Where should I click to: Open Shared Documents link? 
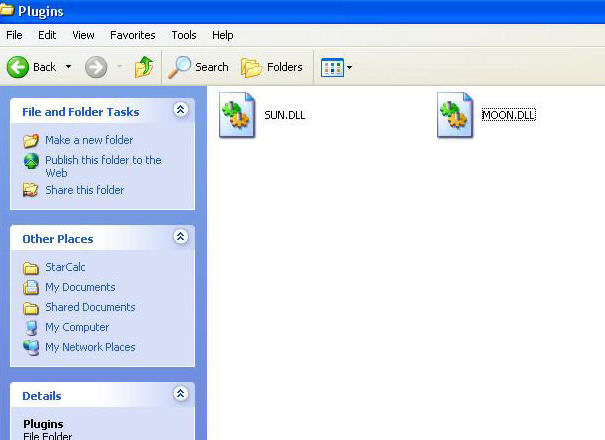pos(90,307)
